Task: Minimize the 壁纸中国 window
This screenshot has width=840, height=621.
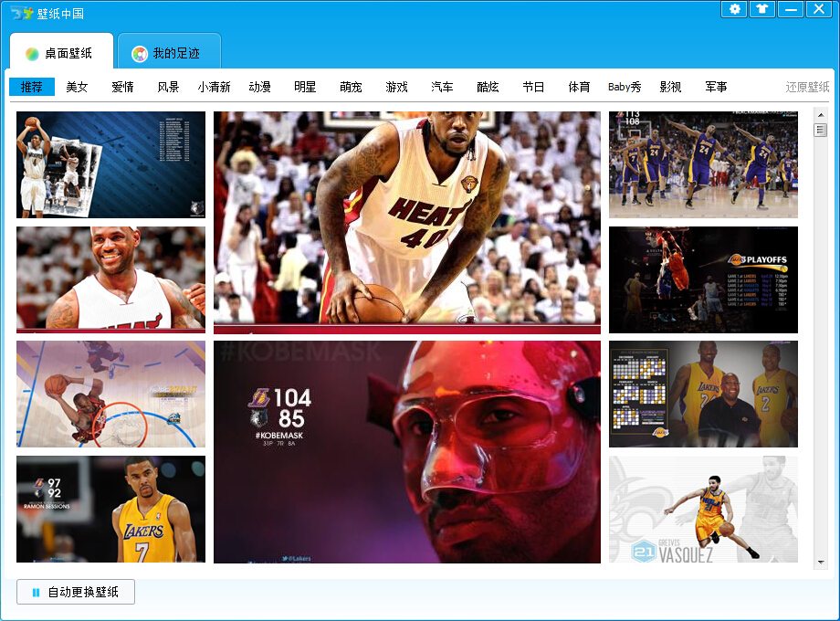Action: [x=791, y=9]
